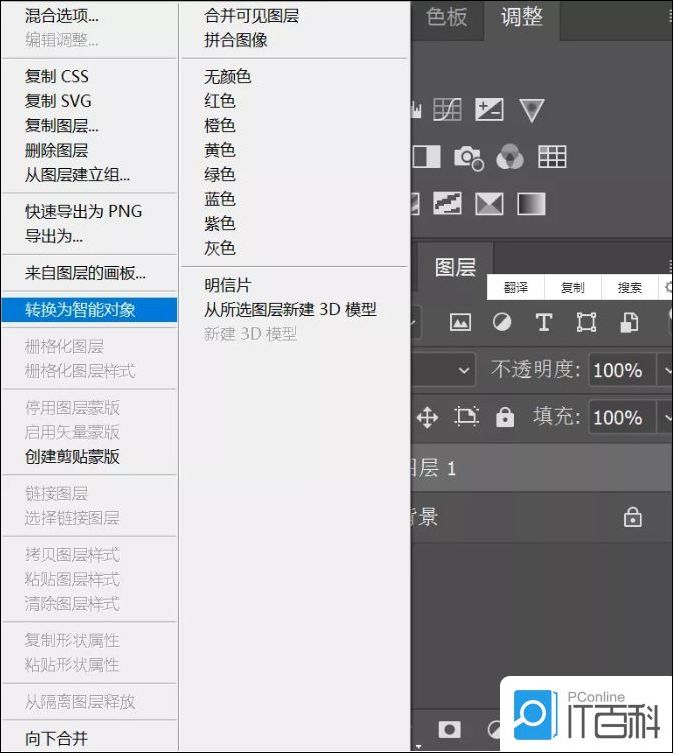
Task: Filter layers by adjustment layers icon
Action: 502,322
